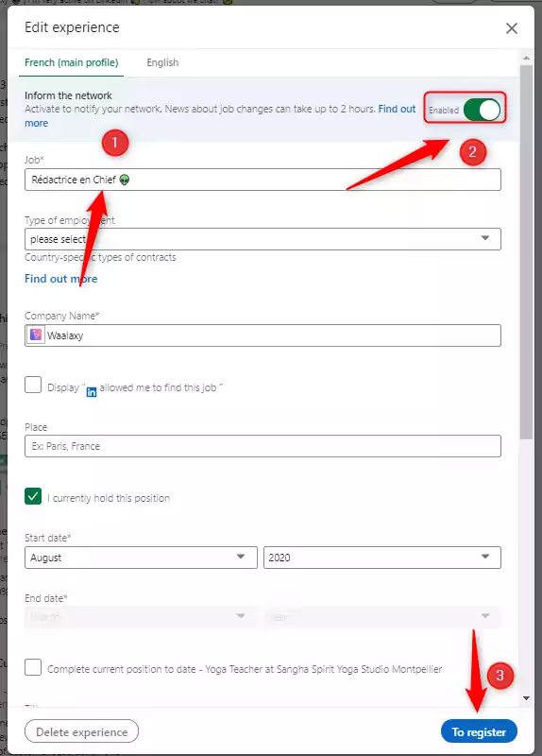Click the To register button
Screen dimensions: 542x756
click(479, 731)
